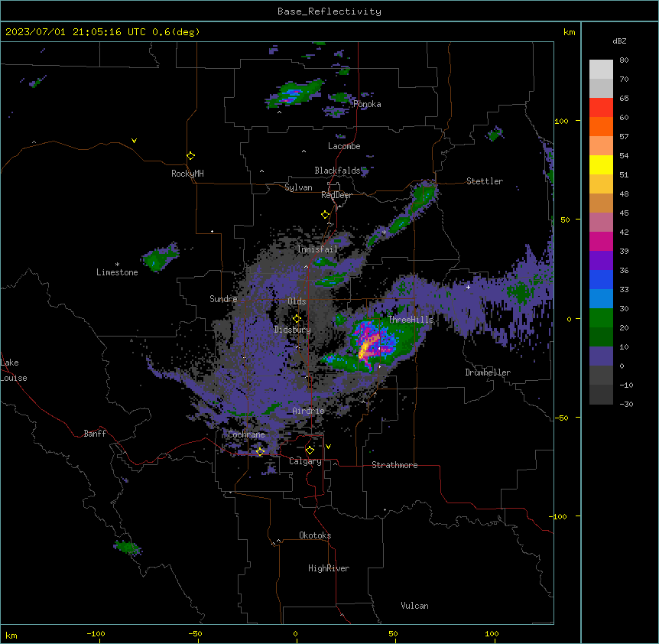Pick the red swatch in dBZ legend

click(601, 107)
